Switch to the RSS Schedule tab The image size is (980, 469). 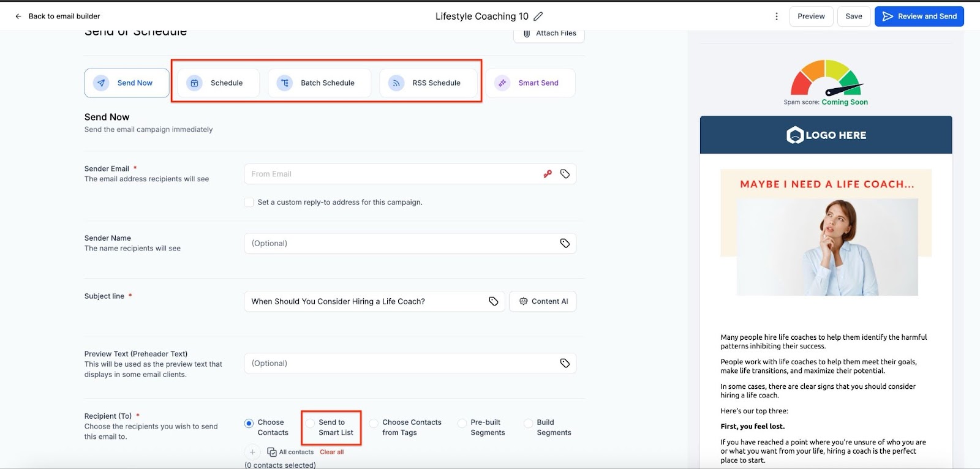coord(428,83)
